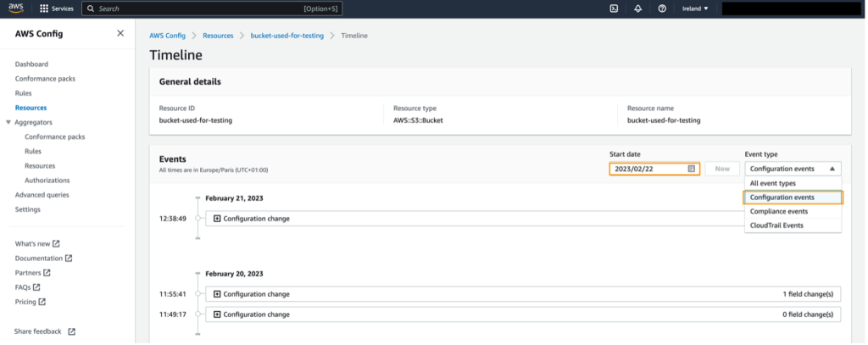The width and height of the screenshot is (868, 345).
Task: Launch the CloudShell terminal icon
Action: point(614,8)
